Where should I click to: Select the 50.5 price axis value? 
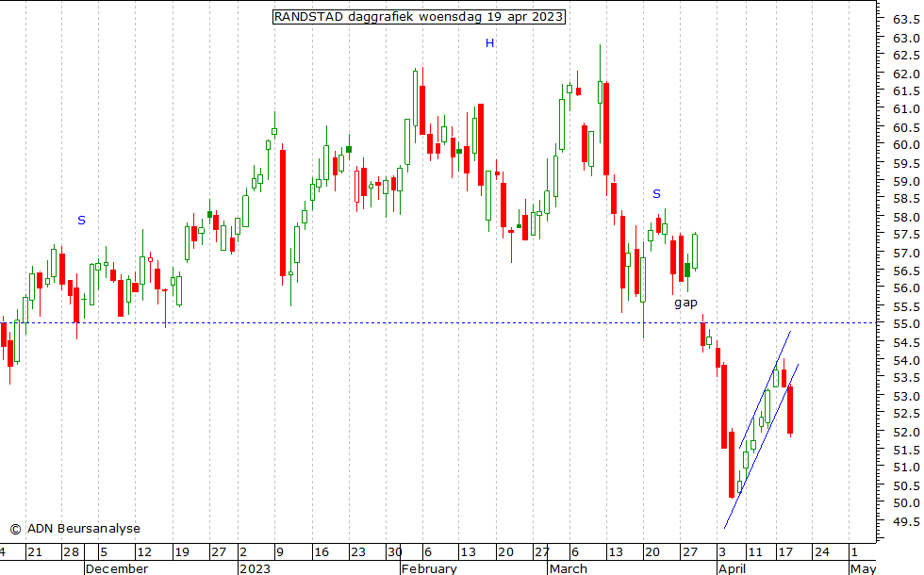tap(906, 486)
